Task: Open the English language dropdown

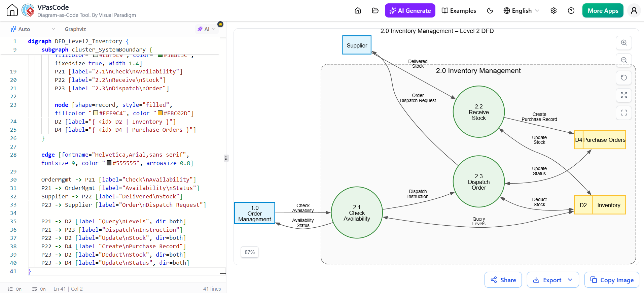Action: click(x=521, y=10)
